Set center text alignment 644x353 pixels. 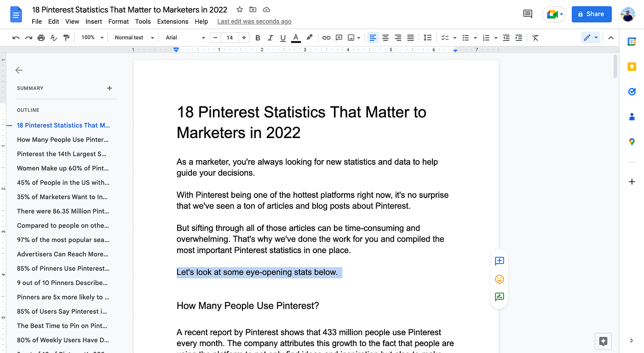tap(385, 38)
